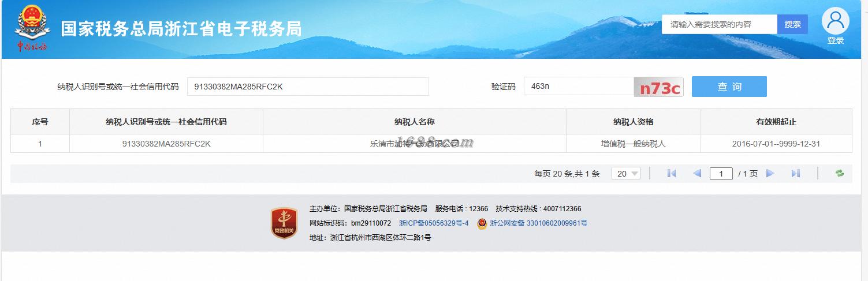This screenshot has height=281, width=868.
Task: Focus the taxpayer ID input field
Action: pos(308,87)
